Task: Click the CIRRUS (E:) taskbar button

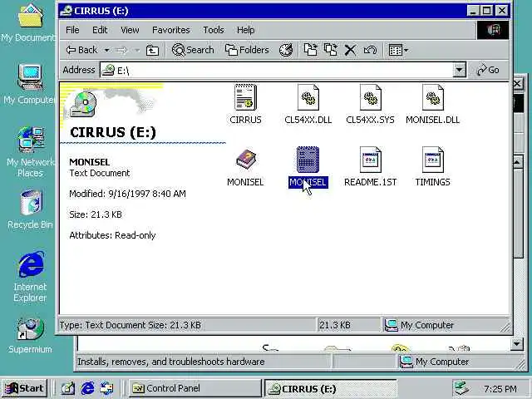Action: (x=330, y=388)
